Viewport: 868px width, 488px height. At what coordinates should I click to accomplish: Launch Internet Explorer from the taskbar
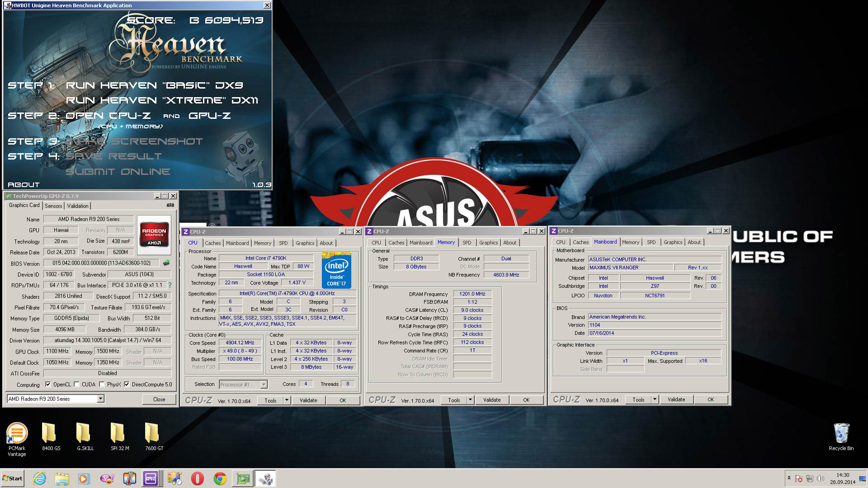(x=40, y=479)
